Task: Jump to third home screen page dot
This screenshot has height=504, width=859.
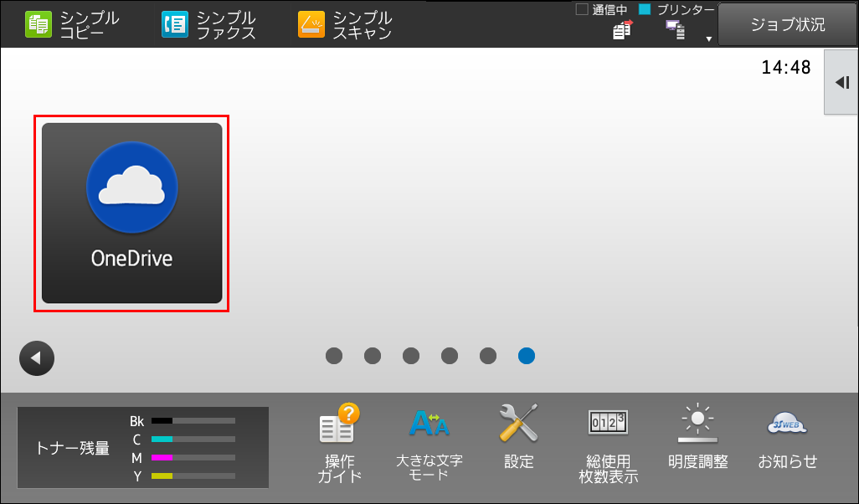Action: click(411, 356)
